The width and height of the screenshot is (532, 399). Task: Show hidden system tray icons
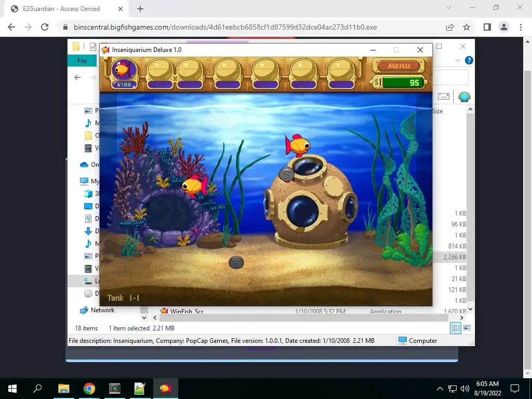point(440,389)
